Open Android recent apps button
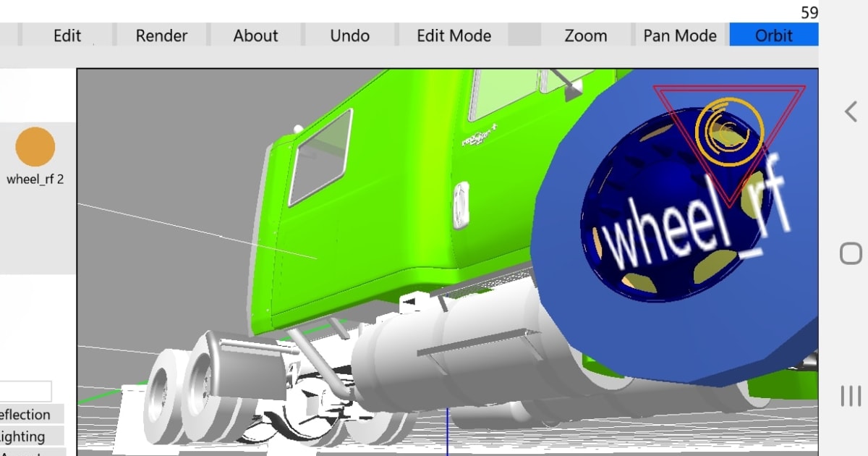The image size is (868, 456). click(x=851, y=396)
